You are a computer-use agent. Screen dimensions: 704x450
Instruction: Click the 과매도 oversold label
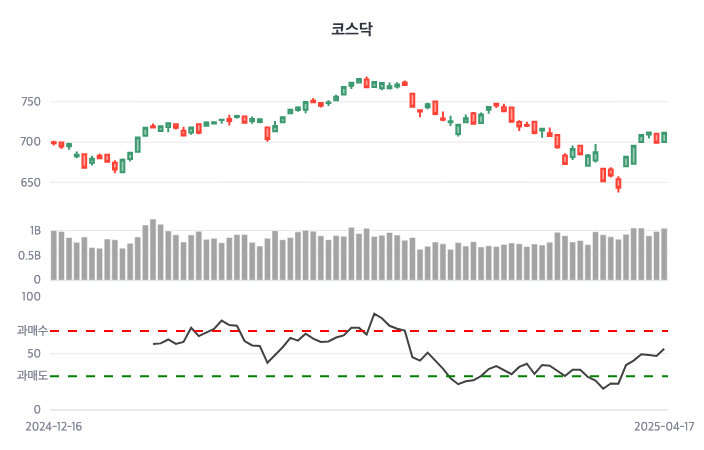[x=32, y=376]
